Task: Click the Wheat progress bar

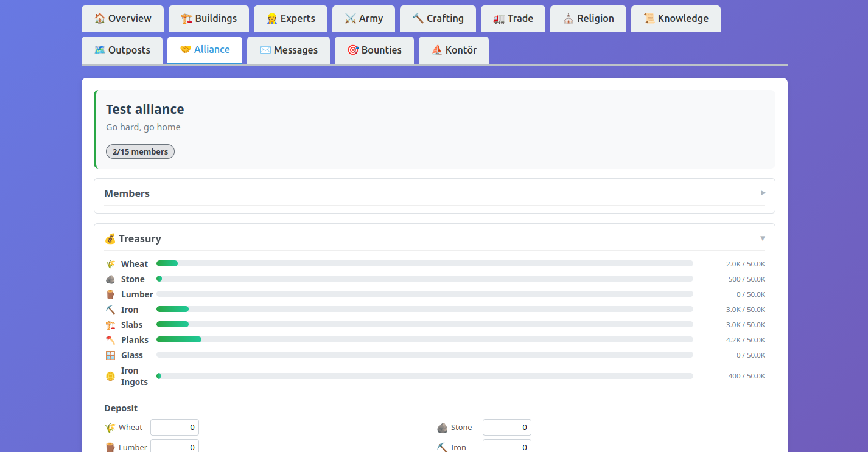Action: coord(425,263)
